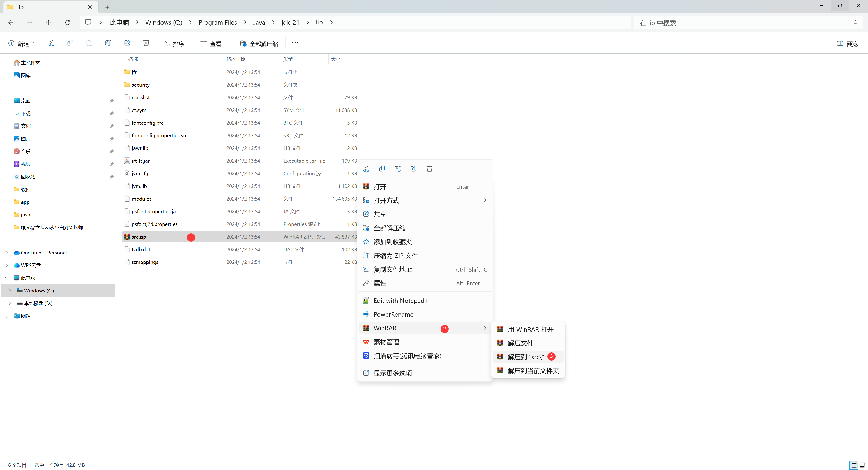
Task: Click the Share icon in the Explorer toolbar
Action: point(127,43)
